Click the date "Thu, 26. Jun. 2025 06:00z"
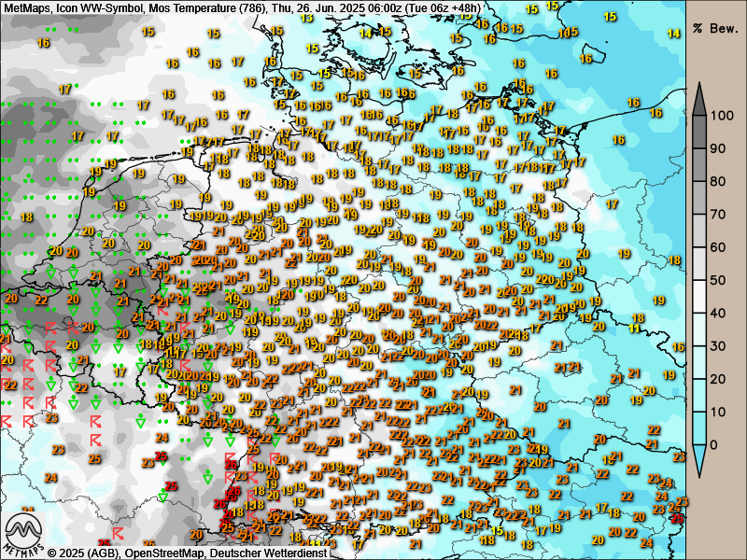 pyautogui.click(x=344, y=7)
